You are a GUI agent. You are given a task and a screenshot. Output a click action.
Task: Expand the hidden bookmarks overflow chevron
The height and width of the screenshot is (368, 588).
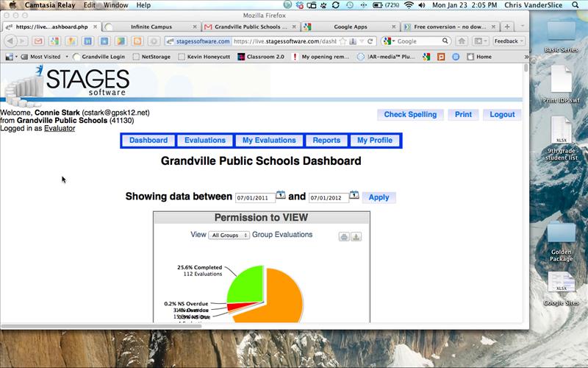(x=526, y=57)
